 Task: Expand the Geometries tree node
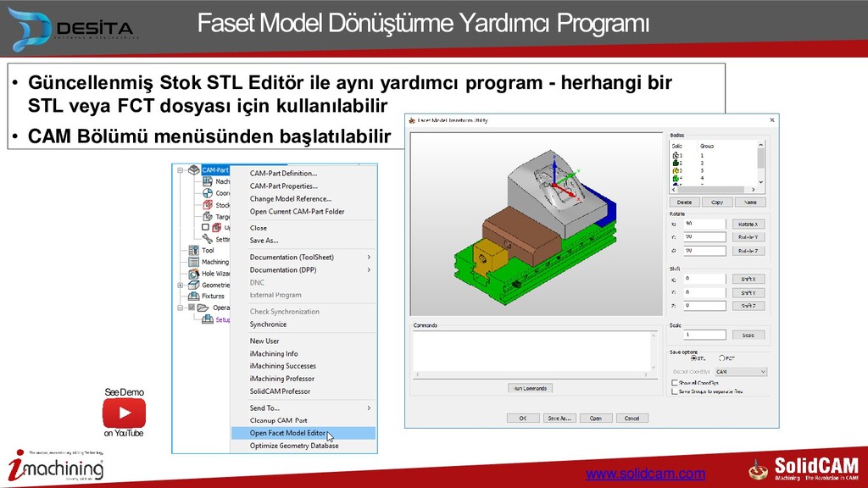(180, 286)
